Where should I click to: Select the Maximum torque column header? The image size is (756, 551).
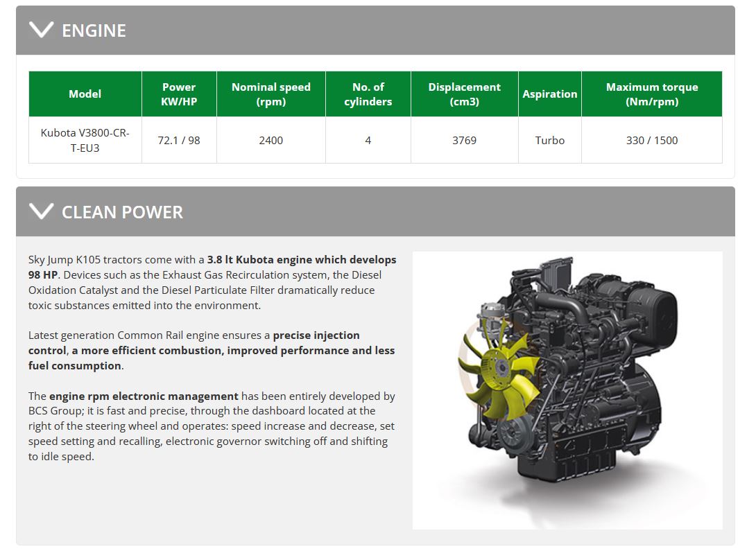(651, 94)
